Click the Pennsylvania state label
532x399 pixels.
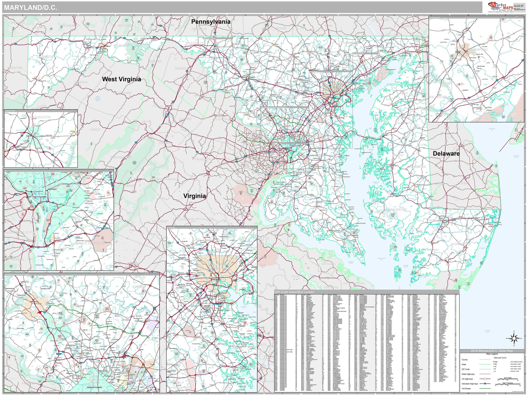point(211,22)
